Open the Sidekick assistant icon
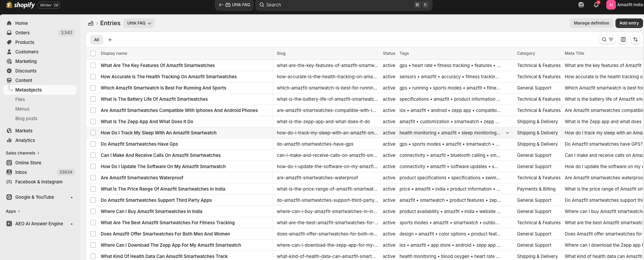This screenshot has height=260, width=644. [581, 5]
